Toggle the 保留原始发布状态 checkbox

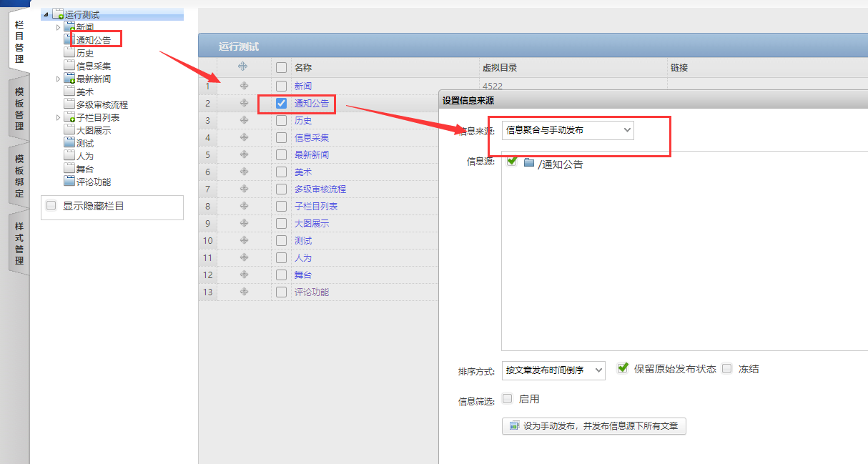623,368
